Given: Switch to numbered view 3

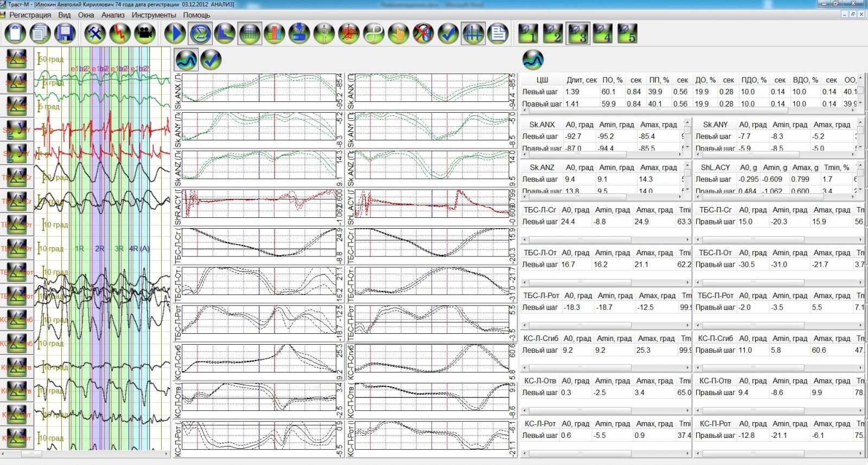Looking at the screenshot, I should coord(578,34).
